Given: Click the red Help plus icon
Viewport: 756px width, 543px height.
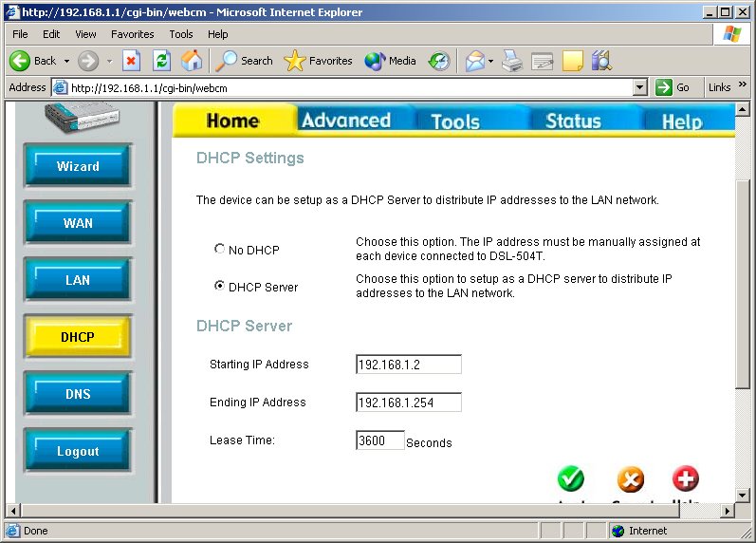Looking at the screenshot, I should click(685, 478).
